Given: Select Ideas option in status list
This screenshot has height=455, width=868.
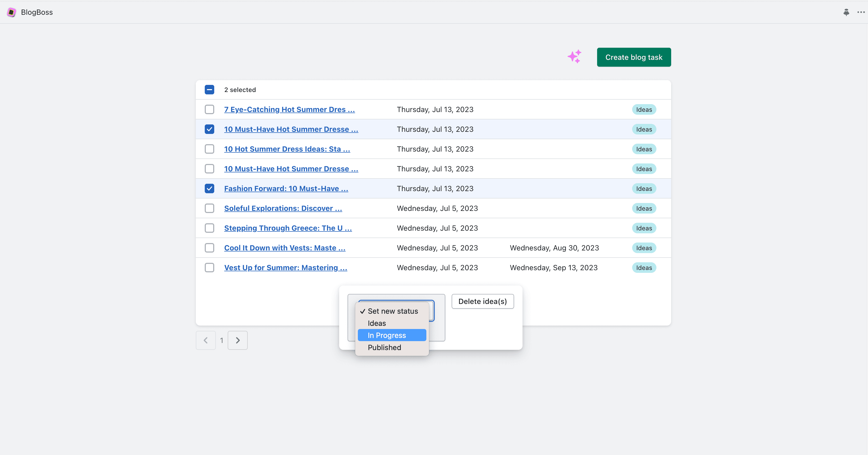Looking at the screenshot, I should [x=377, y=323].
